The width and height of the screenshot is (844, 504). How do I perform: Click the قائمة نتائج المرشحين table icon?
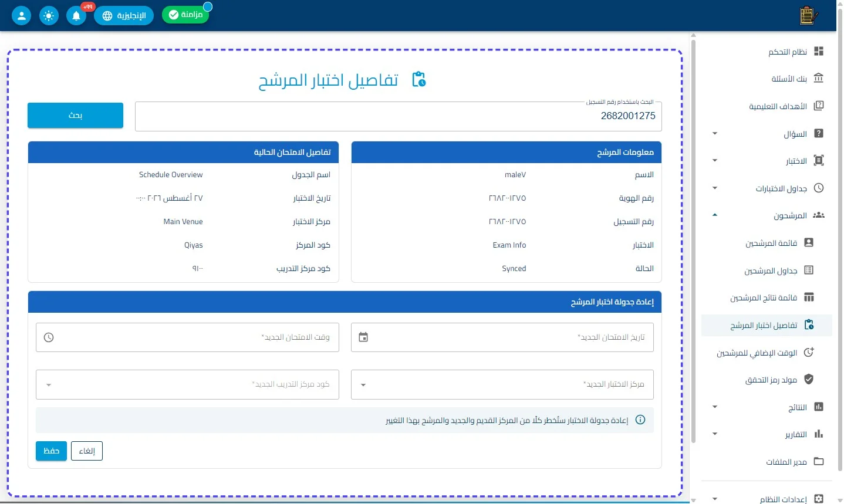tap(809, 297)
